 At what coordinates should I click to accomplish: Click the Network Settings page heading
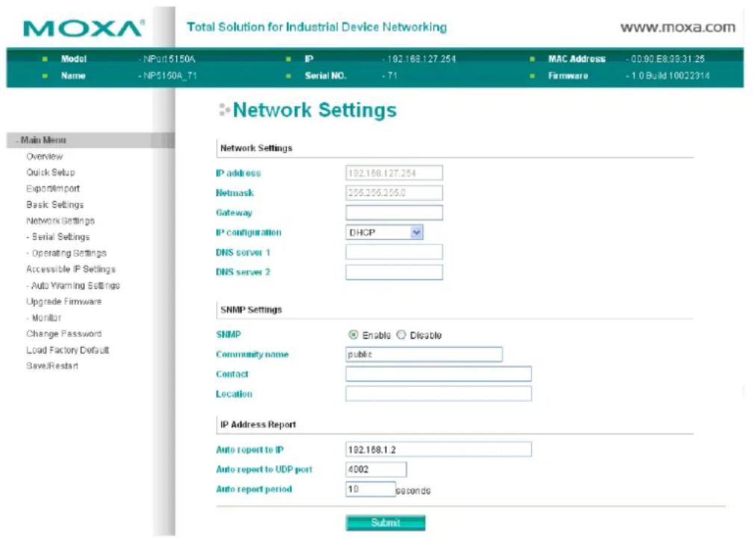click(315, 110)
